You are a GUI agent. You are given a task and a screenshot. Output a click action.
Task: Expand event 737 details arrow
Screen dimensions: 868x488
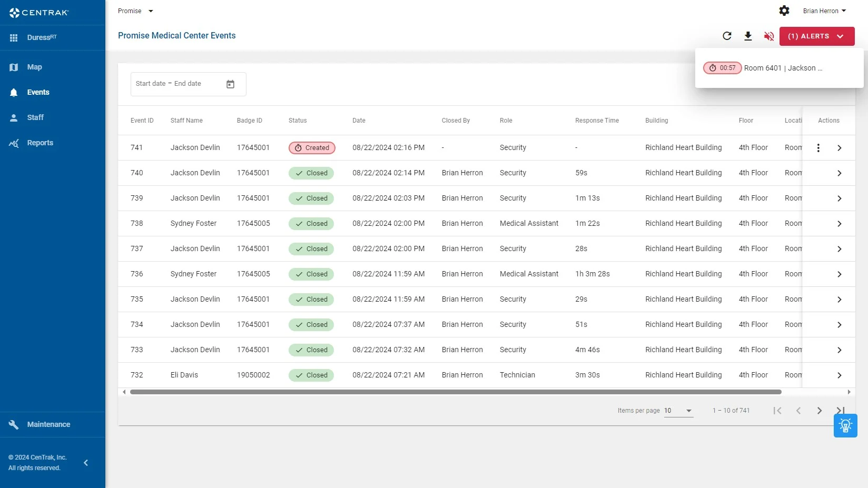[x=840, y=249]
